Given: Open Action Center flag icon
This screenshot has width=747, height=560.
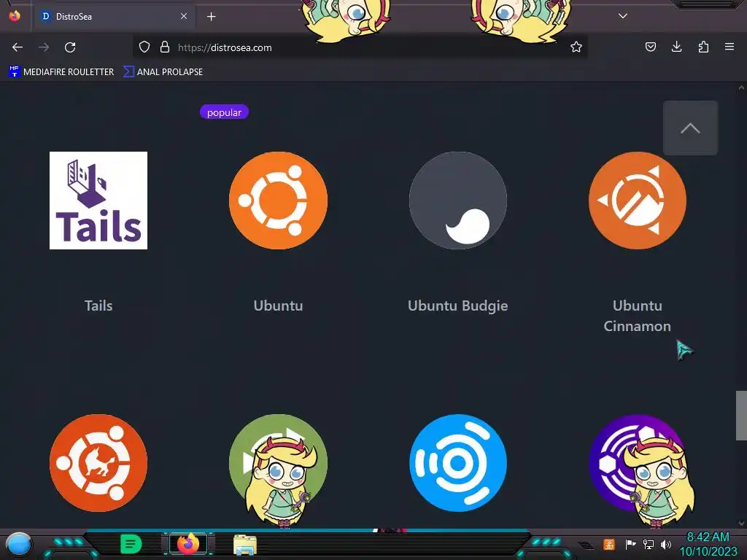Looking at the screenshot, I should 630,544.
